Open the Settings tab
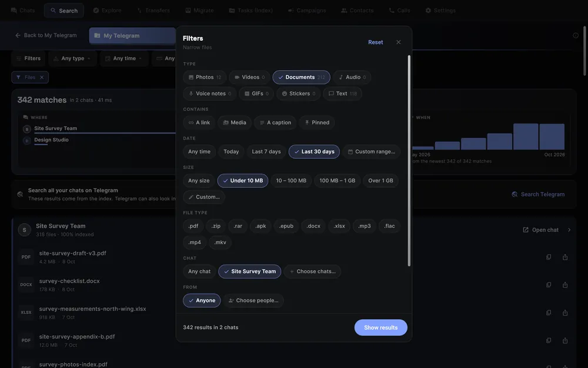This screenshot has height=368, width=588. click(440, 11)
